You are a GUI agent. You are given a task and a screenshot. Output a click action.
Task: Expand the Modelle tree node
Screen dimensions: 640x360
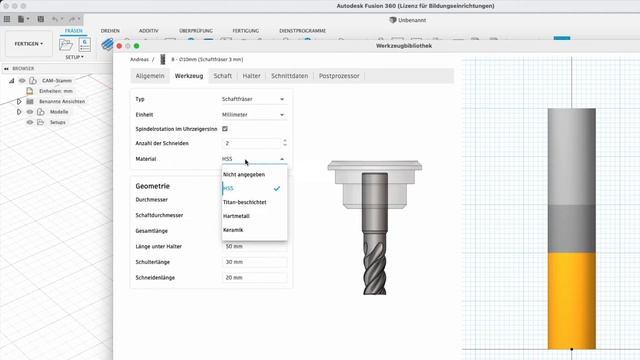(x=19, y=112)
